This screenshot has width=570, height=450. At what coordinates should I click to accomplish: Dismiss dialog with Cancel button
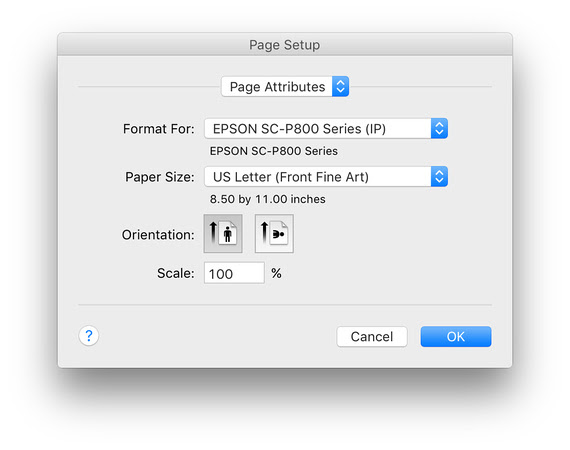point(372,337)
